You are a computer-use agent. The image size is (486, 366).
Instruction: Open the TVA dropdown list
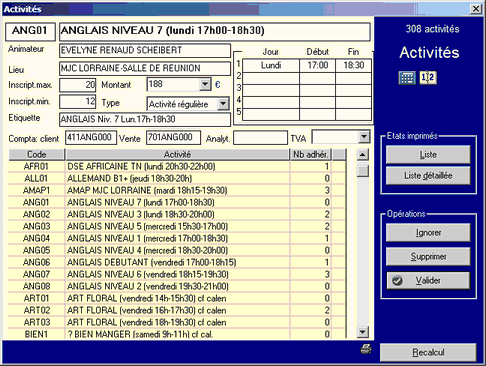coord(364,137)
